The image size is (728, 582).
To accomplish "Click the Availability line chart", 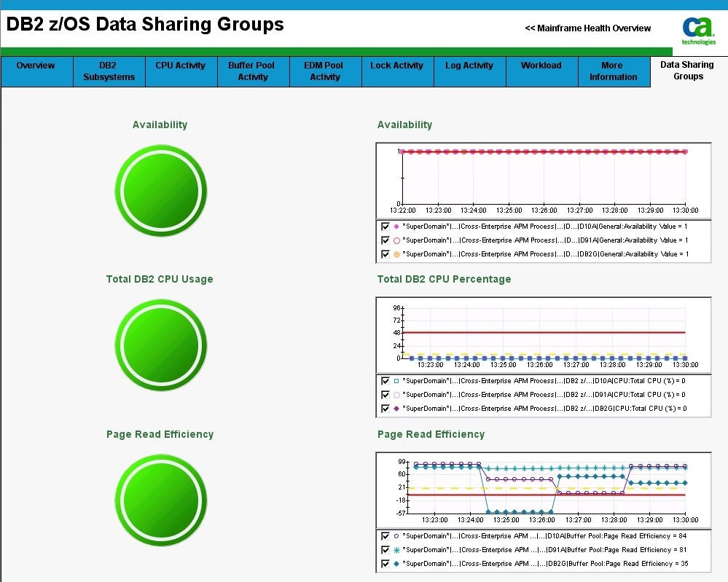I will pos(543,181).
